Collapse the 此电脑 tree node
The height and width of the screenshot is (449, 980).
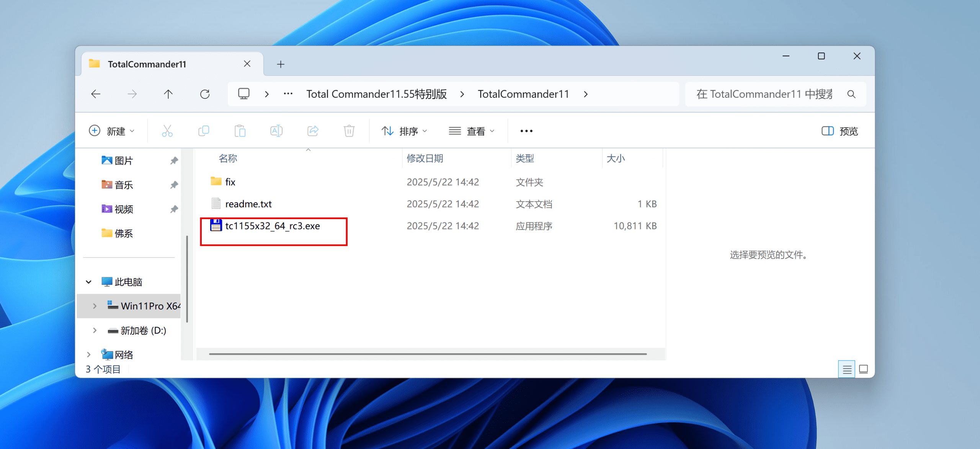(x=88, y=282)
